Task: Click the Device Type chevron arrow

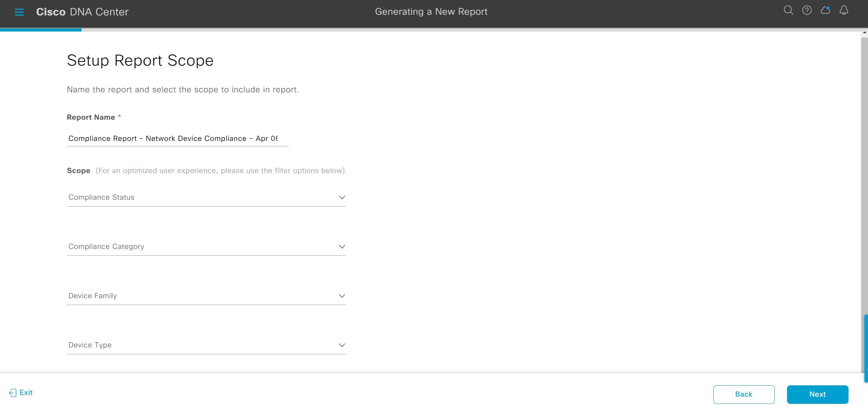Action: click(342, 345)
